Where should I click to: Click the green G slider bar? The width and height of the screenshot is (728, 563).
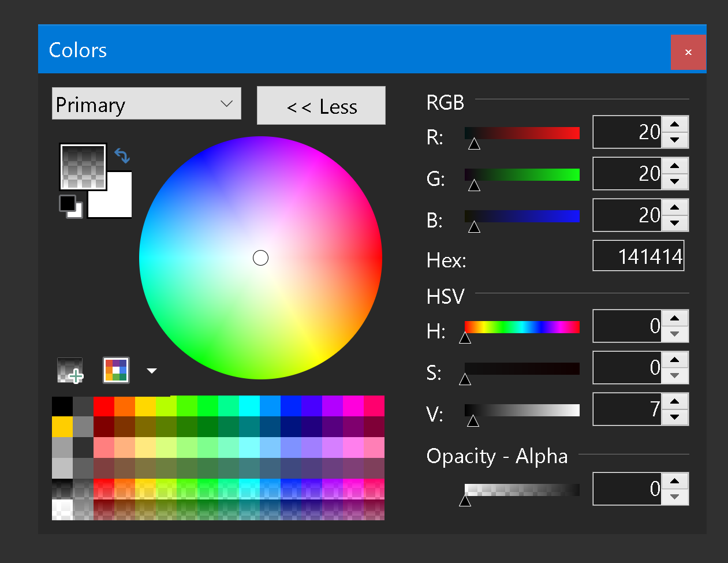tap(522, 175)
